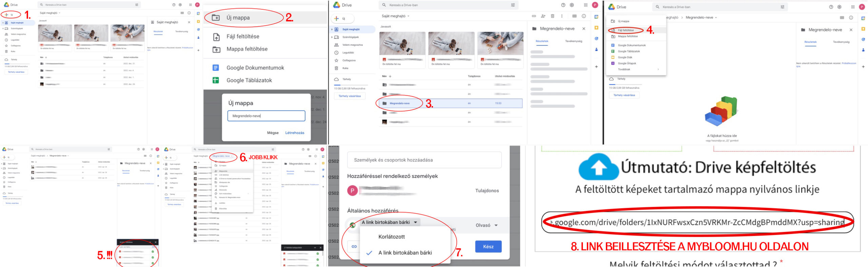Click the Új mappa folder icon in the enlarged menu
This screenshot has height=267, width=868.
point(216,18)
